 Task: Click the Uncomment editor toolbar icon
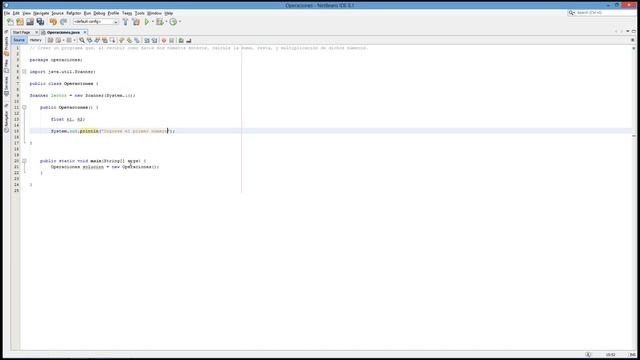pos(189,40)
